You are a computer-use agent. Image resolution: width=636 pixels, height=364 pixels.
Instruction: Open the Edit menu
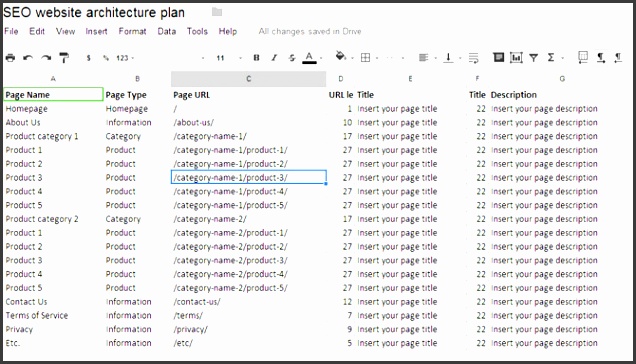pyautogui.click(x=37, y=31)
